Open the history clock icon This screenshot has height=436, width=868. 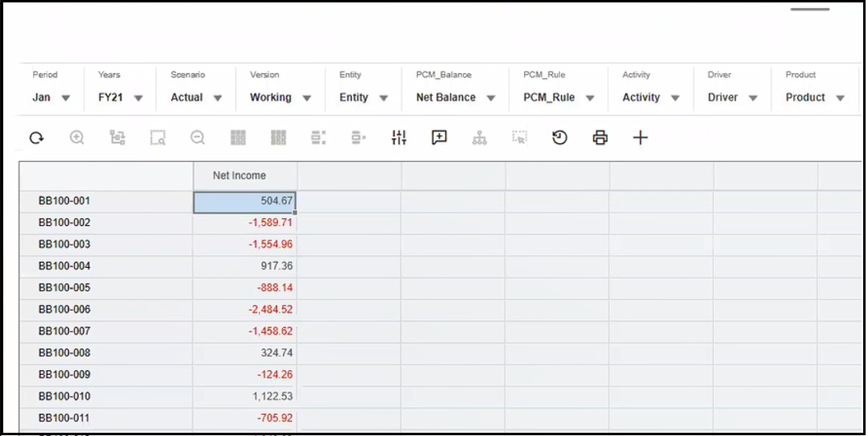(559, 138)
